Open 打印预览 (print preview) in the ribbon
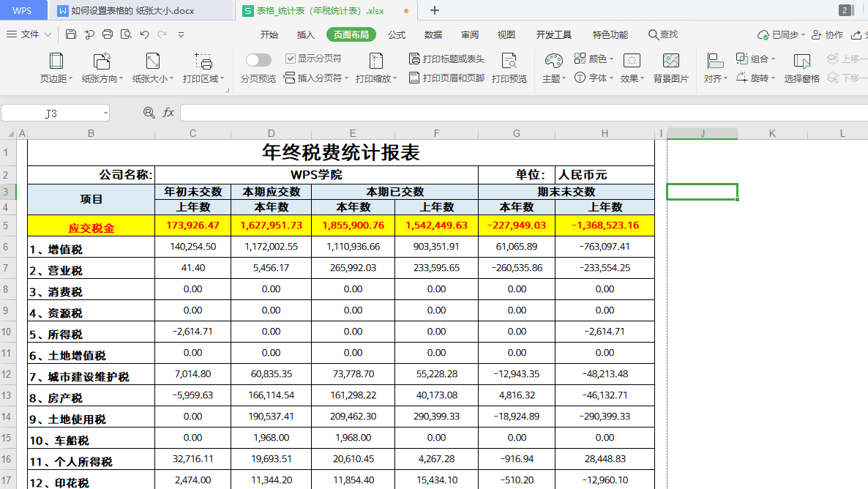868x489 pixels. tap(509, 67)
